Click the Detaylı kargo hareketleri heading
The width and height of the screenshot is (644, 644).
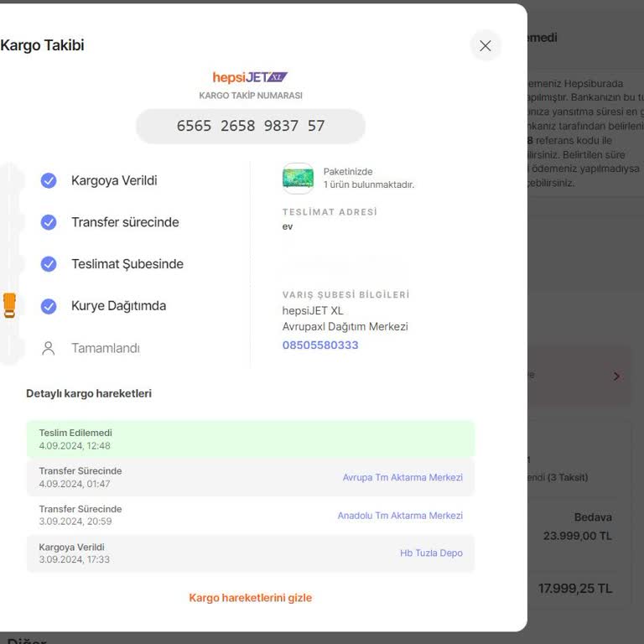tap(89, 393)
